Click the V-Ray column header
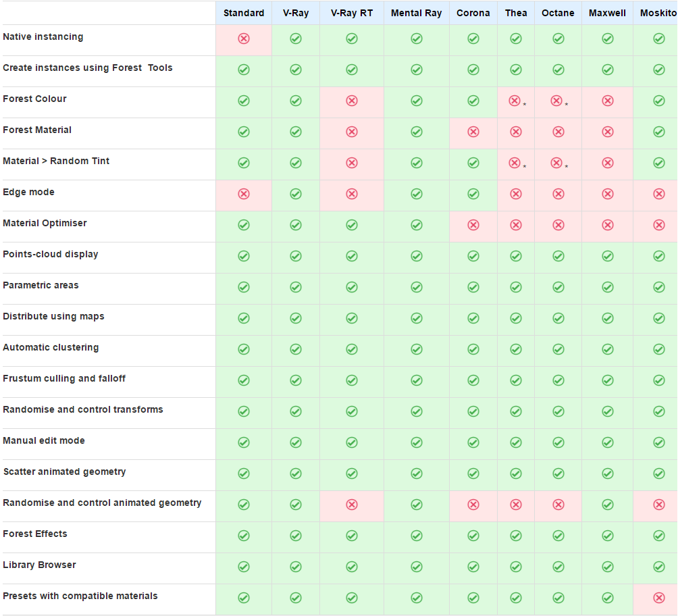Screen dimensions: 678x616 (296, 13)
